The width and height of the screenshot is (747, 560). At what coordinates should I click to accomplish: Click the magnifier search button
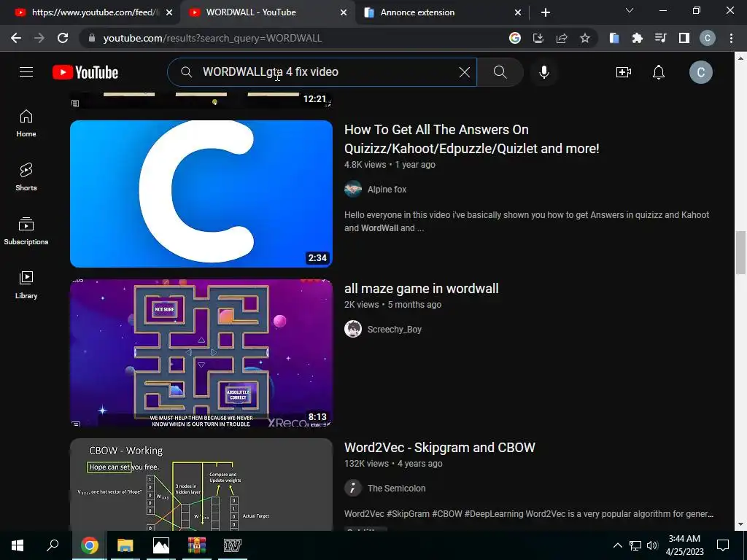click(500, 72)
